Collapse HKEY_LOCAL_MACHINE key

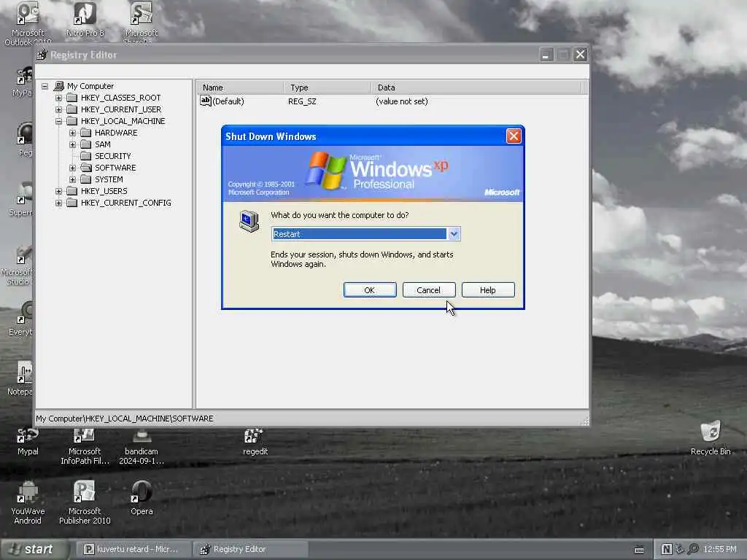coord(58,122)
